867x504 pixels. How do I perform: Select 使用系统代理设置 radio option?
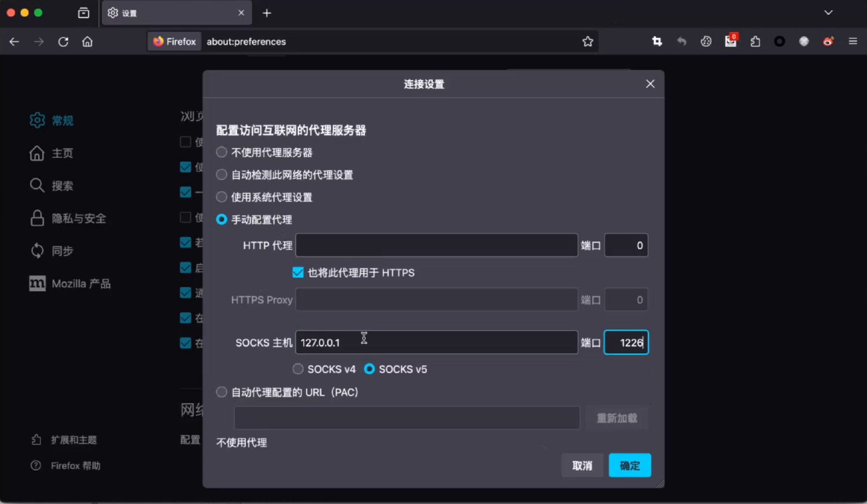coord(222,196)
